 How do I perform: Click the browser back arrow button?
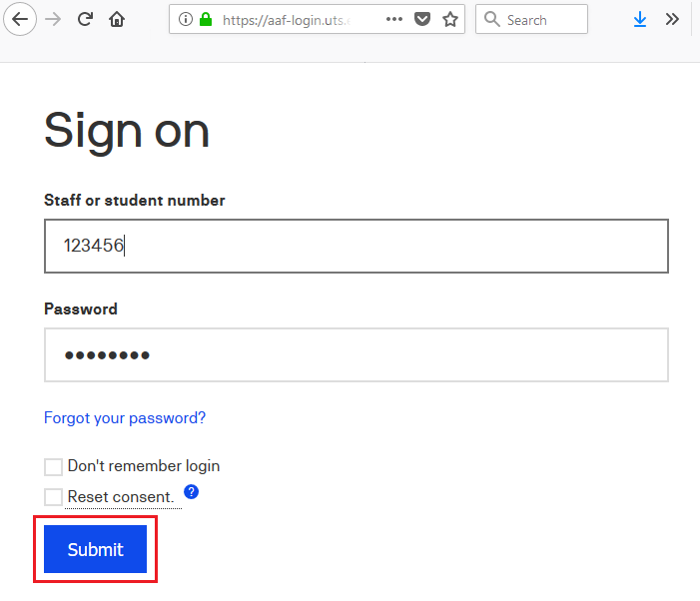pyautogui.click(x=21, y=19)
